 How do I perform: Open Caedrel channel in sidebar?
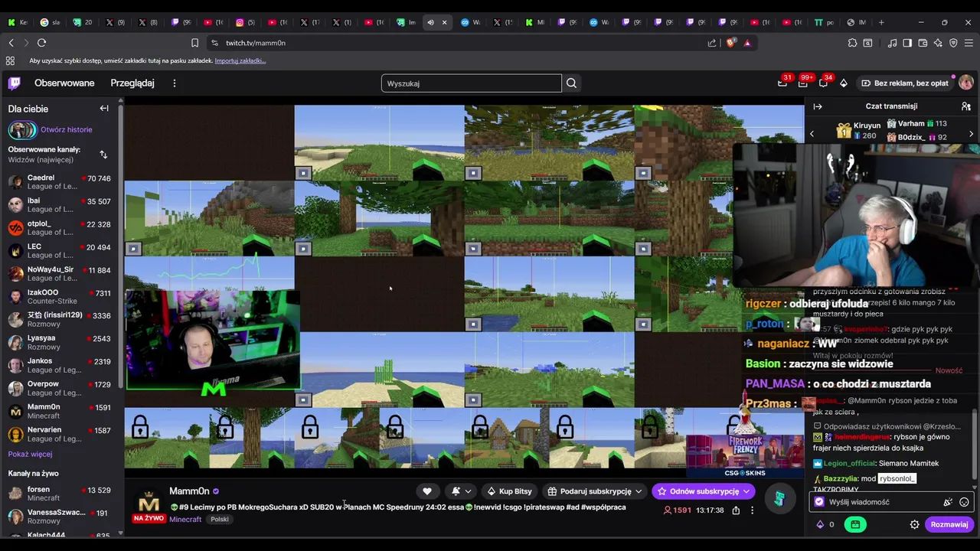[x=60, y=182]
